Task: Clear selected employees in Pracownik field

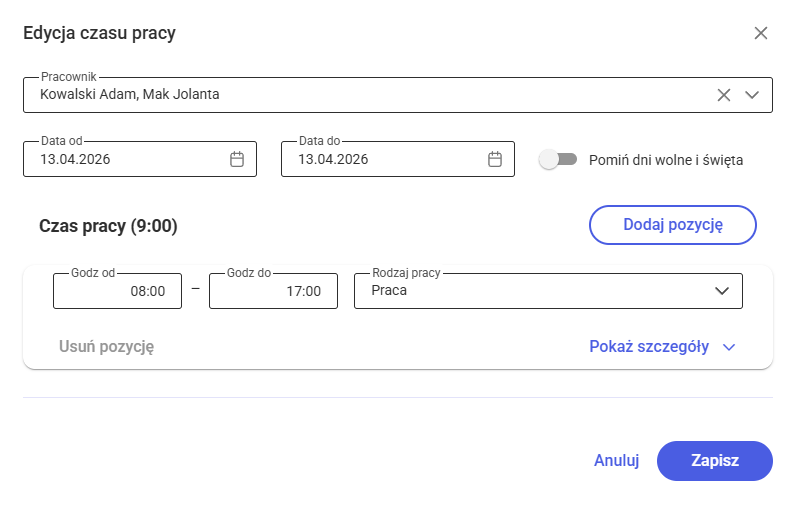Action: click(x=724, y=95)
